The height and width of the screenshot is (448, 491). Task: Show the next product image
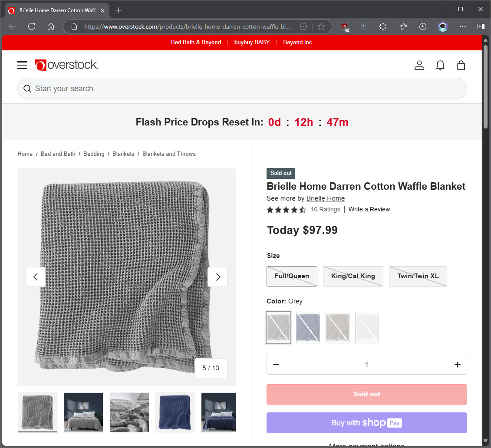pyautogui.click(x=217, y=277)
